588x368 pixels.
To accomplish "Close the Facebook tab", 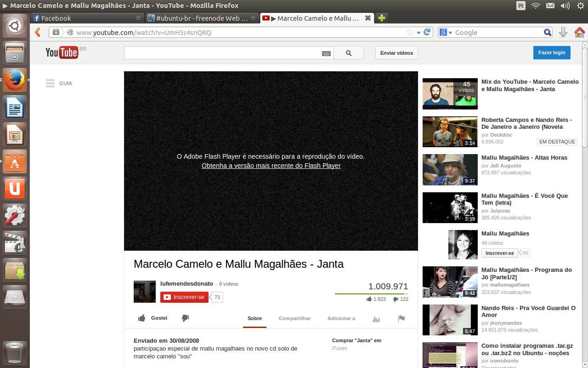I will (138, 18).
